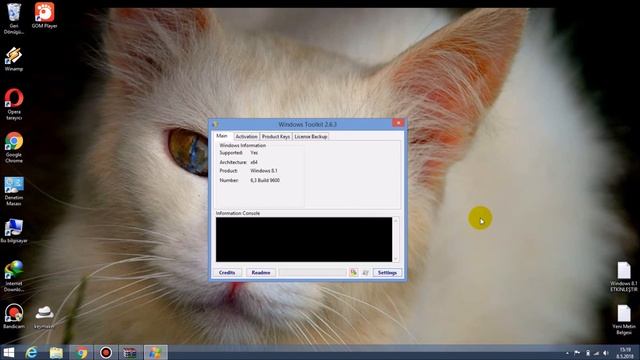Click the Office toolkit switch icon
The width and height of the screenshot is (640, 360).
coord(353,272)
